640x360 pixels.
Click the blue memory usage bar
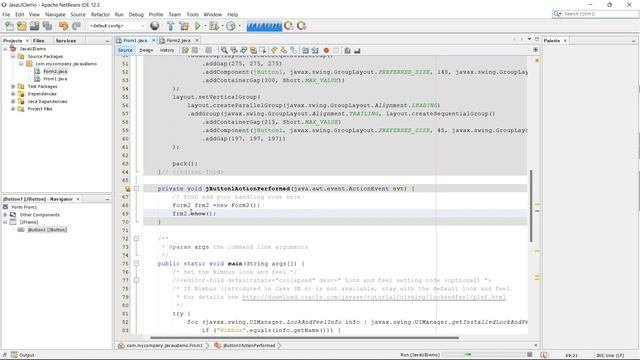pyautogui.click(x=264, y=26)
